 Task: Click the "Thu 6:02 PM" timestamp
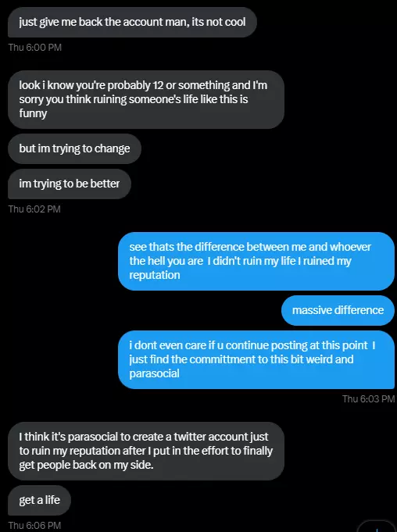pyautogui.click(x=34, y=209)
